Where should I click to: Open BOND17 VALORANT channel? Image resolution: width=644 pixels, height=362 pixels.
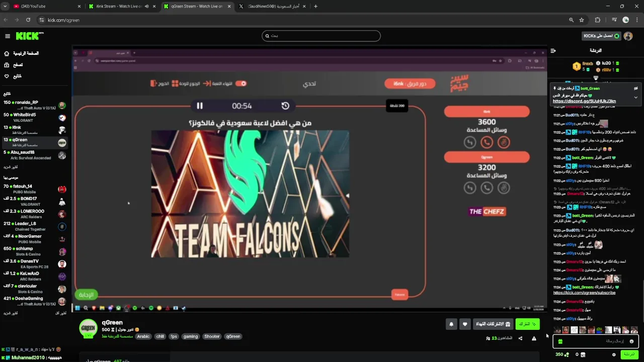34,202
